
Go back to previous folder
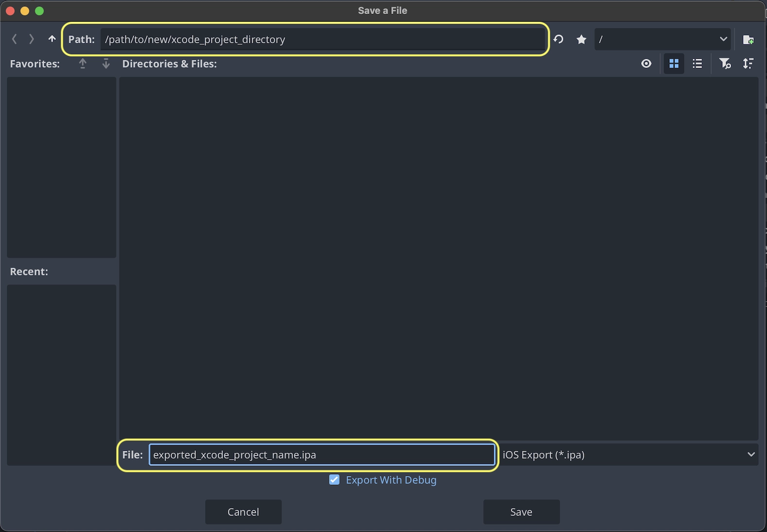click(x=15, y=39)
